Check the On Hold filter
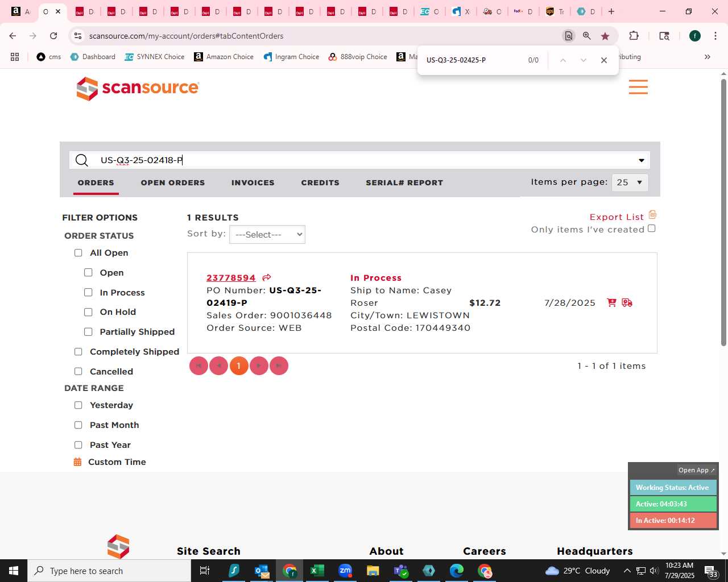This screenshot has width=728, height=582. point(88,312)
